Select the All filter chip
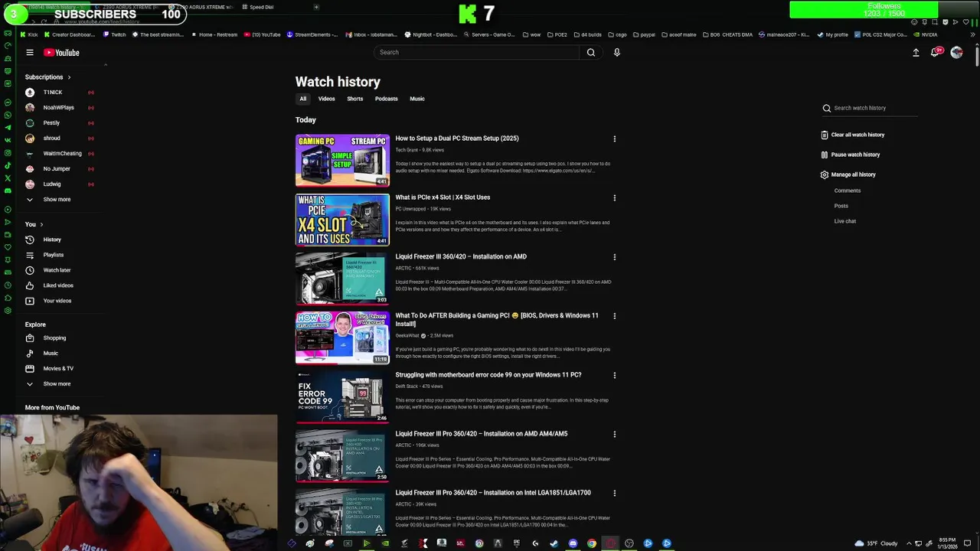Screen dimensions: 980x551 (302, 99)
